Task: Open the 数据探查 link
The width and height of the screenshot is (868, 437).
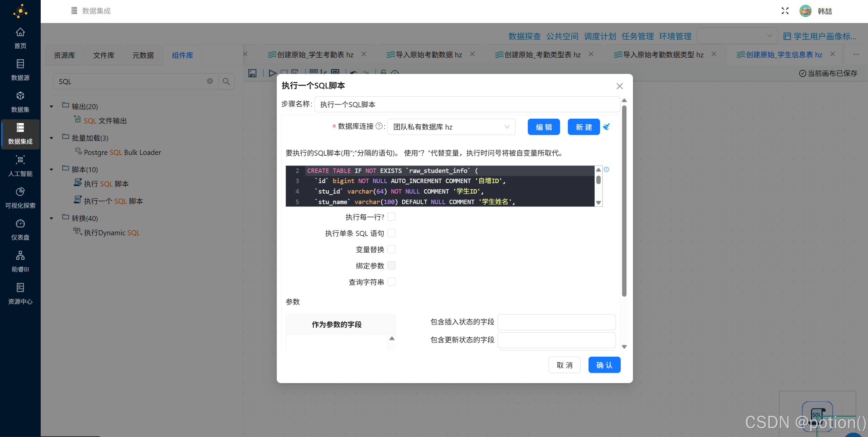Action: click(524, 36)
